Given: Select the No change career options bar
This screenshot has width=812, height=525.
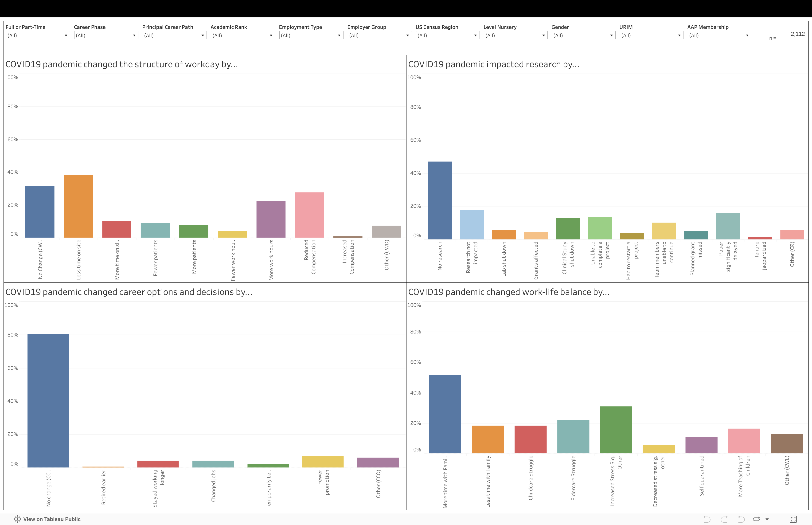Looking at the screenshot, I should [48, 400].
